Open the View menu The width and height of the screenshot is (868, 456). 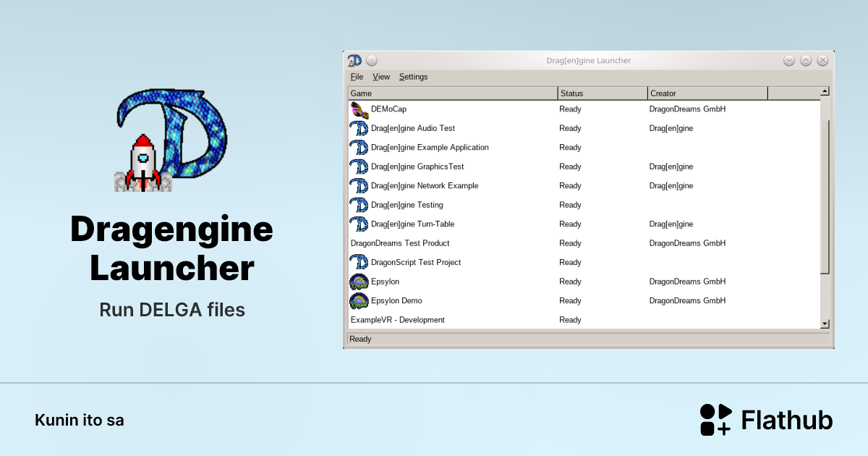(380, 77)
